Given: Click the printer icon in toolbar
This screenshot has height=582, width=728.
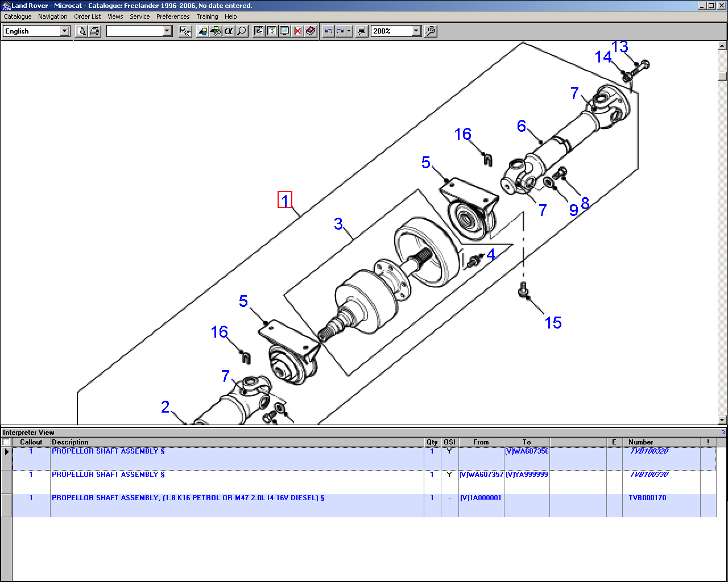Looking at the screenshot, I should tap(94, 31).
